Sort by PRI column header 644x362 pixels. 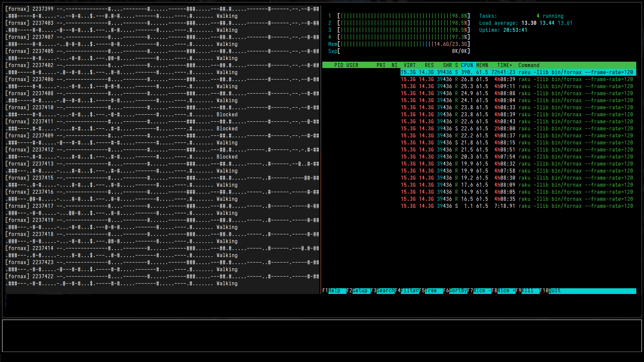point(381,65)
